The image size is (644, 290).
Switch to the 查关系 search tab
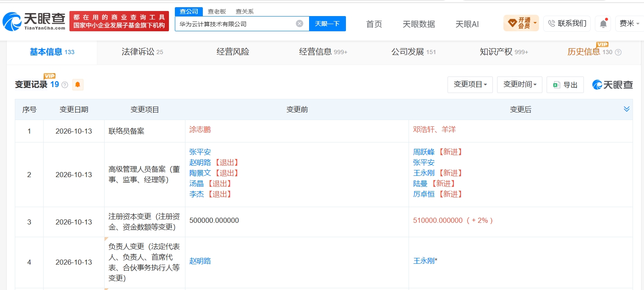(245, 11)
